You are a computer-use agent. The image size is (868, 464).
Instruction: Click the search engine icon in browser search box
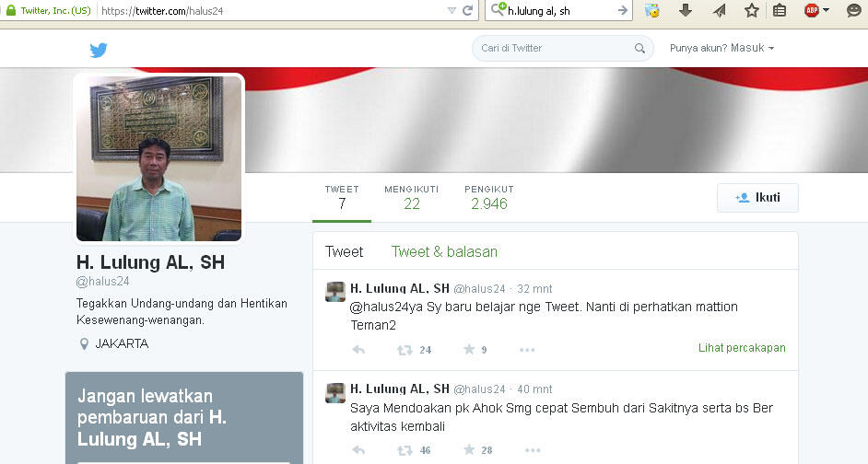coord(499,9)
